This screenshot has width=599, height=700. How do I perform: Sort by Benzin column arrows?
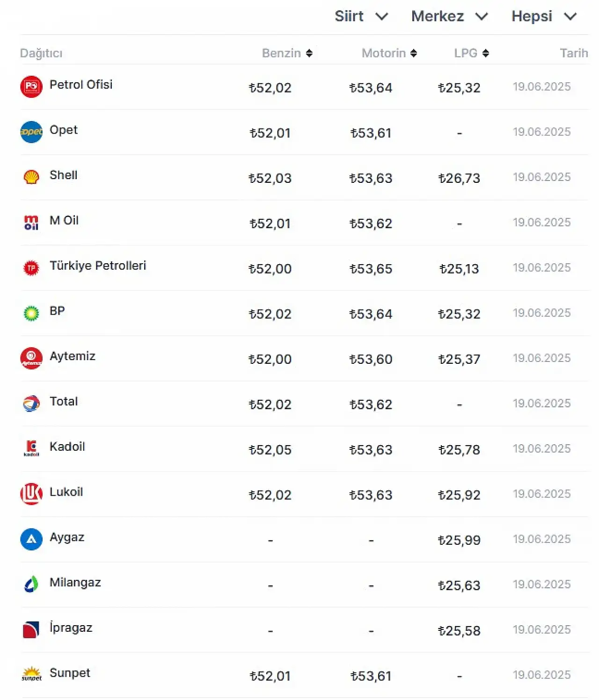pyautogui.click(x=309, y=53)
